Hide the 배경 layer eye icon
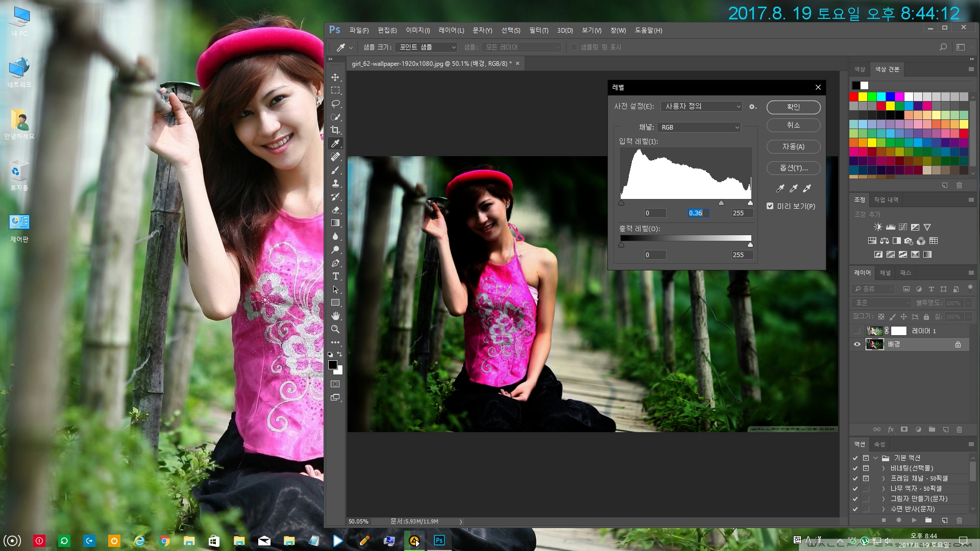The height and width of the screenshot is (551, 980). pos(857,344)
